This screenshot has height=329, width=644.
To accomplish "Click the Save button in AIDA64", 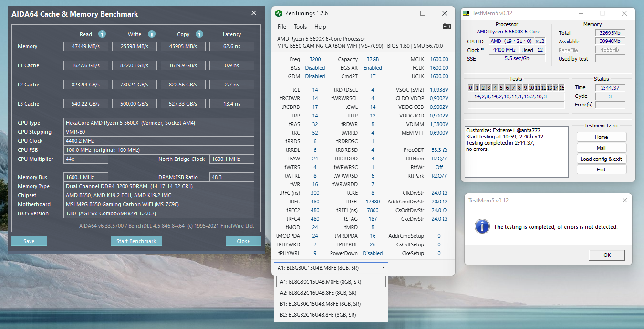I will click(29, 241).
